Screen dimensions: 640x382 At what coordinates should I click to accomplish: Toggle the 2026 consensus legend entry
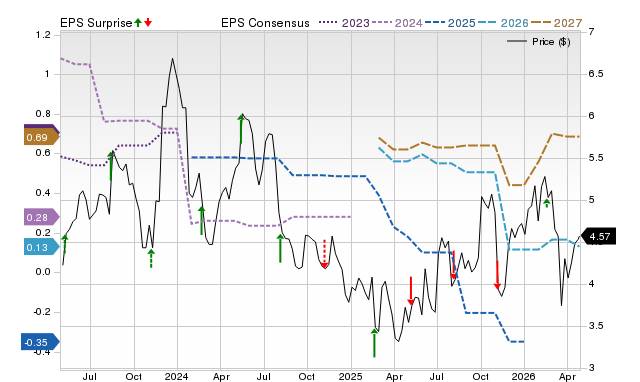tap(503, 23)
